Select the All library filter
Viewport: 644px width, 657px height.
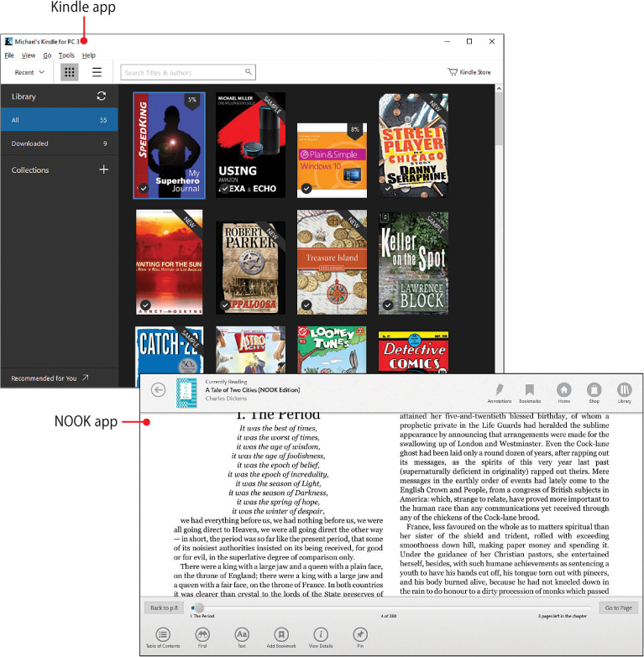click(x=59, y=120)
